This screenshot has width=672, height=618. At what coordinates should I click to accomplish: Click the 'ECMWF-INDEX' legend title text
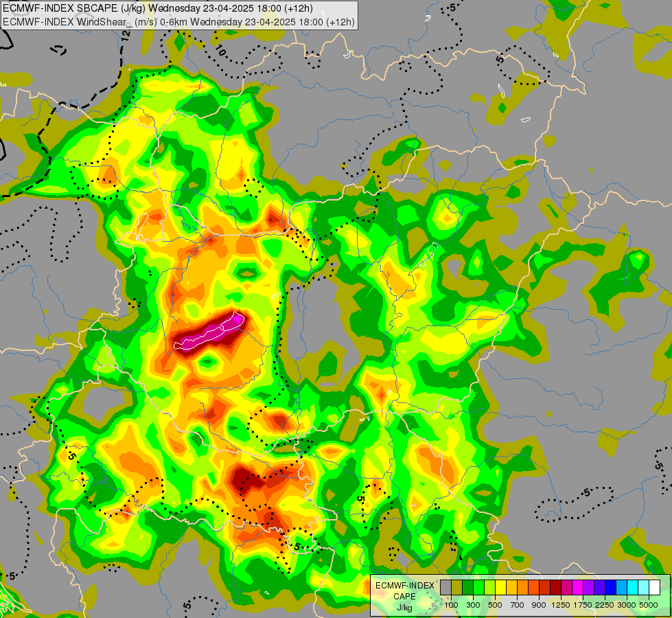coord(405,586)
